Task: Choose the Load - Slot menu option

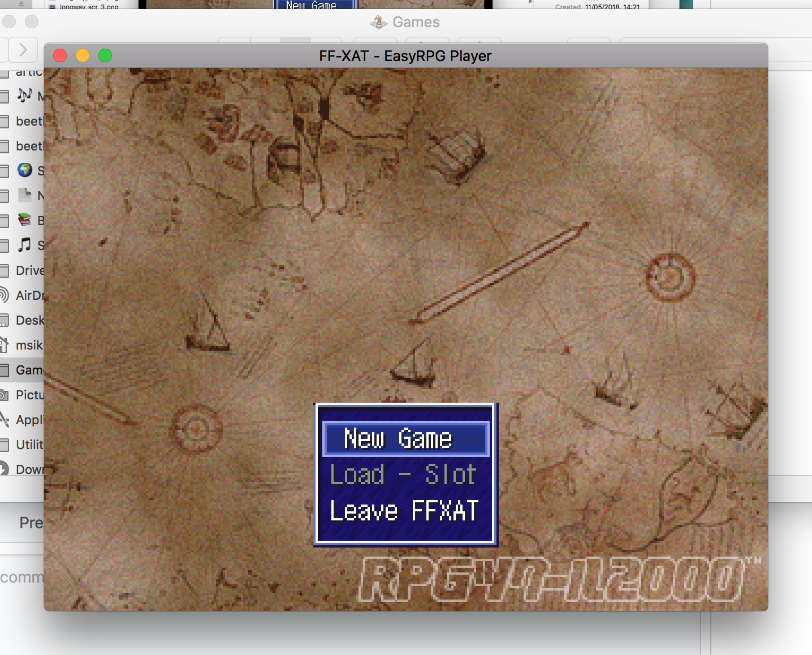Action: tap(403, 475)
